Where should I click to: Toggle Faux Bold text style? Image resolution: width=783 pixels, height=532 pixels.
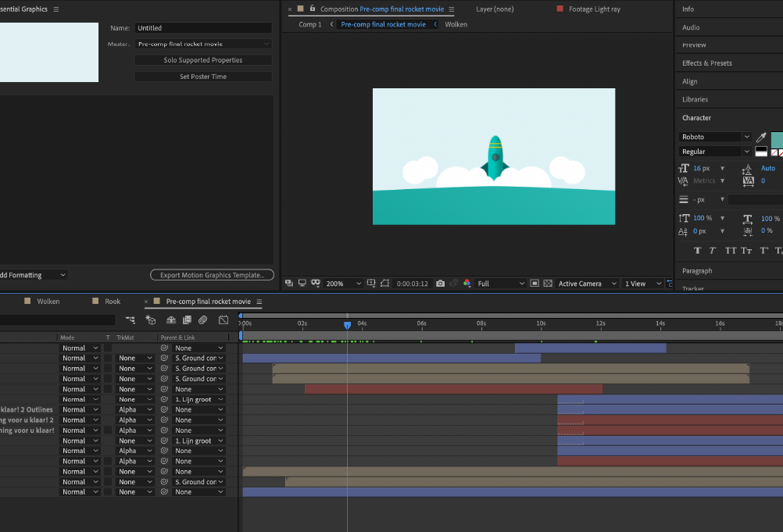(x=698, y=251)
